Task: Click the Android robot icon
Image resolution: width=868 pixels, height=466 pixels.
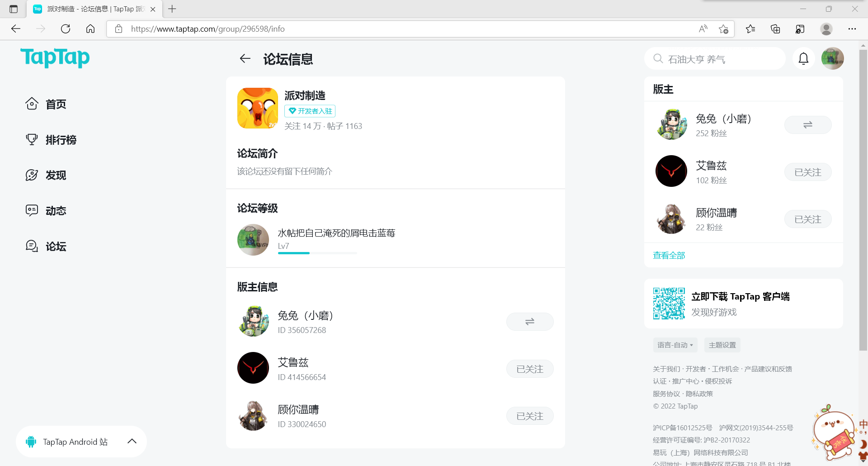Action: [31, 442]
